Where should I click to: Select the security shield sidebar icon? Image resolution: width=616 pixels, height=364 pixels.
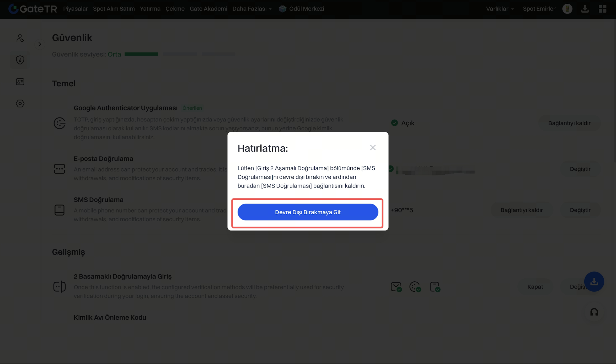click(x=20, y=60)
